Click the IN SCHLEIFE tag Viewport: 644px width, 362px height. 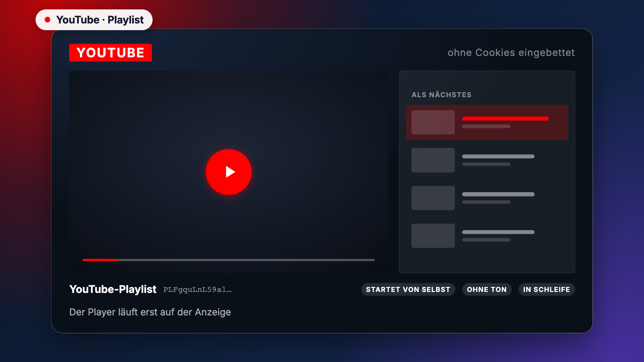tap(546, 290)
